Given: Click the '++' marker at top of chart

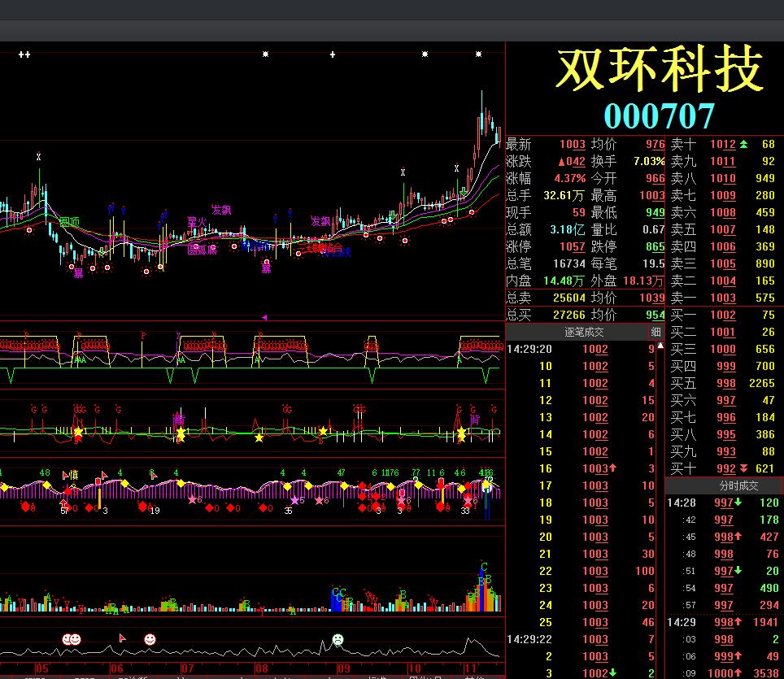Looking at the screenshot, I should tap(24, 54).
